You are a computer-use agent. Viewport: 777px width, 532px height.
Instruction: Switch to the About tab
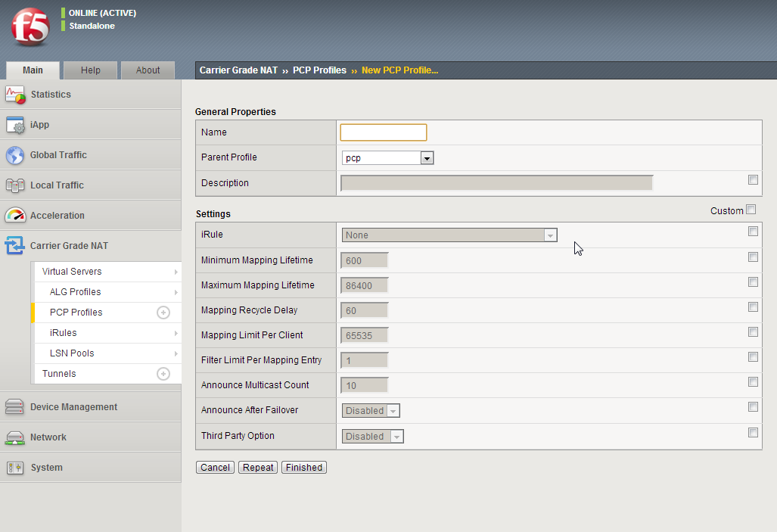click(x=148, y=70)
